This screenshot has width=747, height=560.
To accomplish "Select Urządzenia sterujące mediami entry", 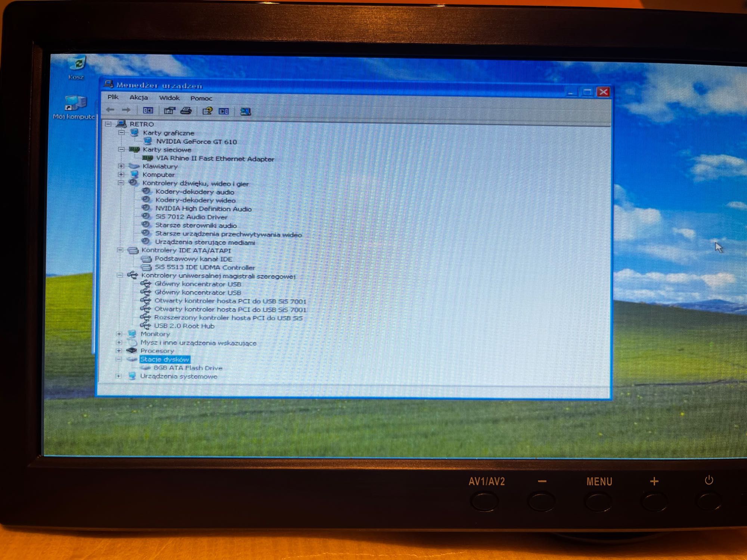I will pyautogui.click(x=205, y=242).
